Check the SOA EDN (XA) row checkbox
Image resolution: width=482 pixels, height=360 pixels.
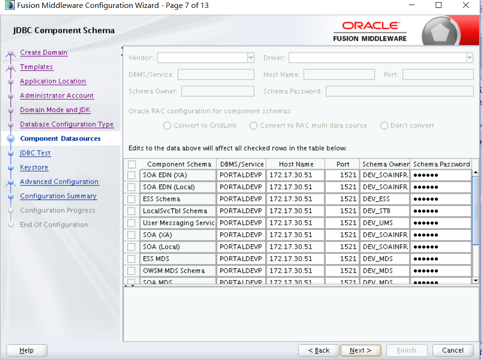click(x=131, y=175)
